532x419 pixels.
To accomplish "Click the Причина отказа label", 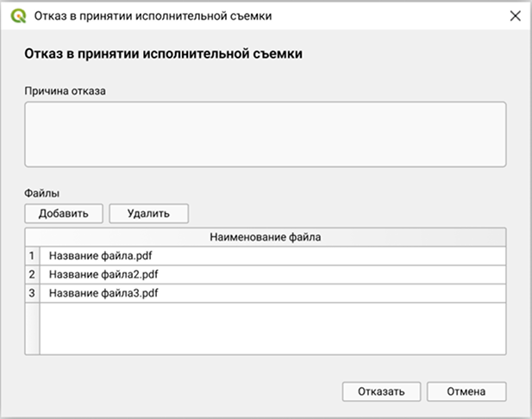I will coord(65,90).
